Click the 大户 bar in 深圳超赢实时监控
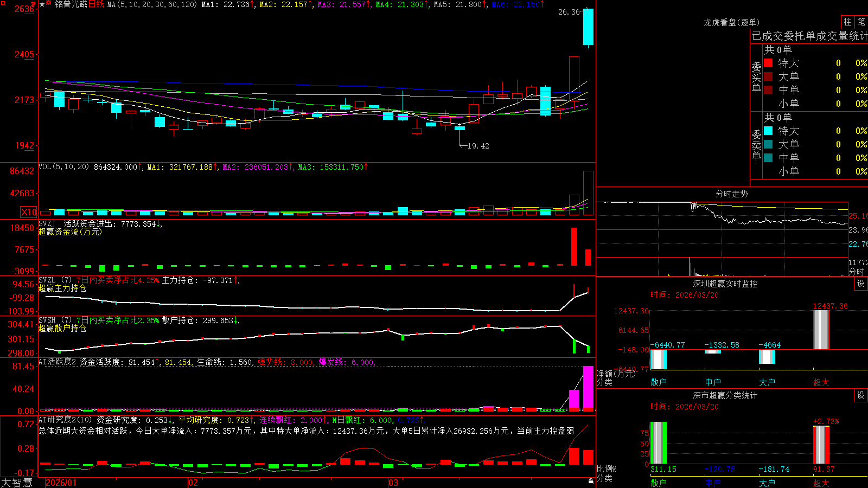 767,357
